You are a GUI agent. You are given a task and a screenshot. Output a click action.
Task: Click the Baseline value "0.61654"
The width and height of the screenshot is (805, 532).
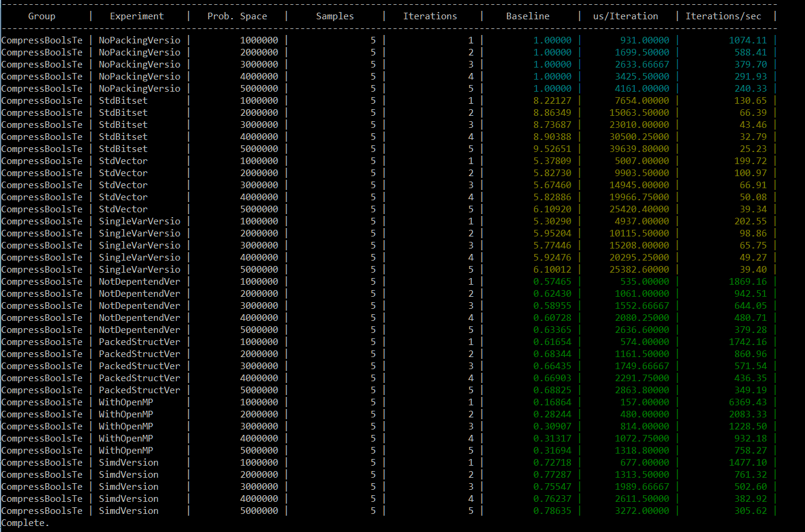(552, 342)
